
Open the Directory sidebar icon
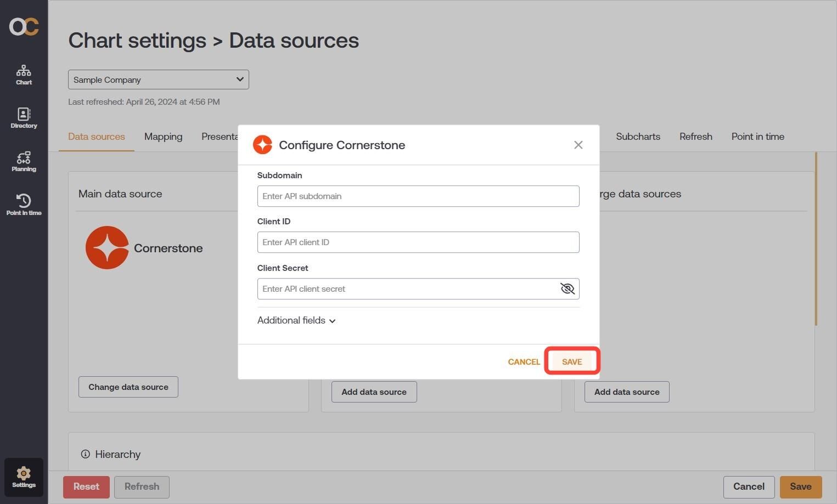(24, 118)
